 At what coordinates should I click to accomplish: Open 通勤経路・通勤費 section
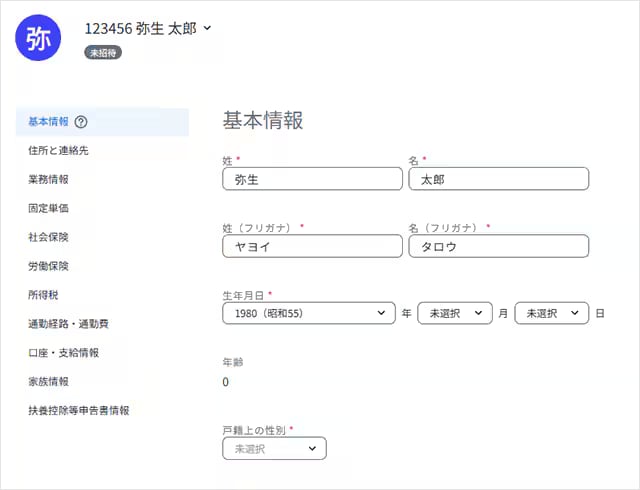point(69,324)
